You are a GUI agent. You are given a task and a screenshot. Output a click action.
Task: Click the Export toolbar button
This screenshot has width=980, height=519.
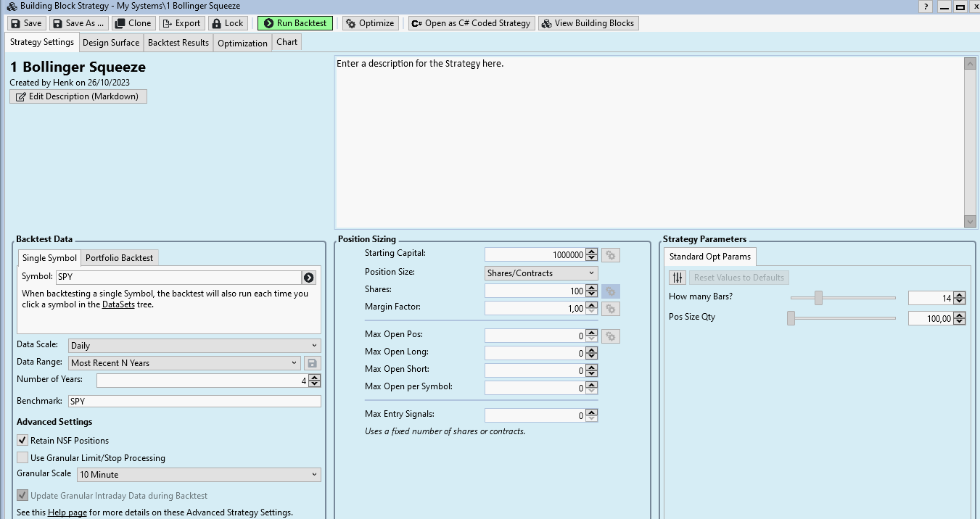tap(181, 23)
